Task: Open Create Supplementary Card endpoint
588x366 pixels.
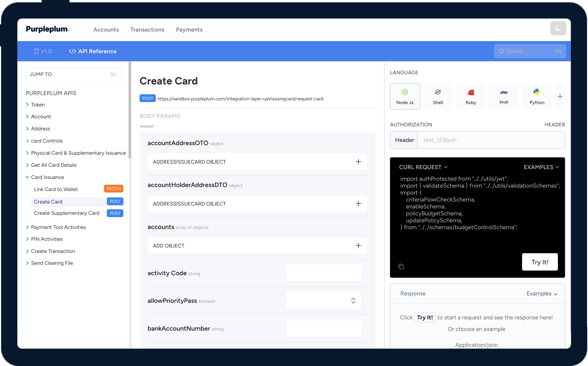Action: [67, 213]
